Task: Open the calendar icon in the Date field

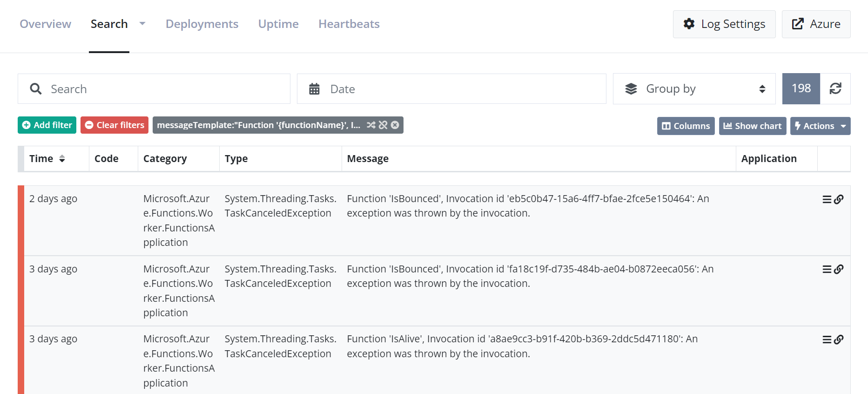Action: 315,88
